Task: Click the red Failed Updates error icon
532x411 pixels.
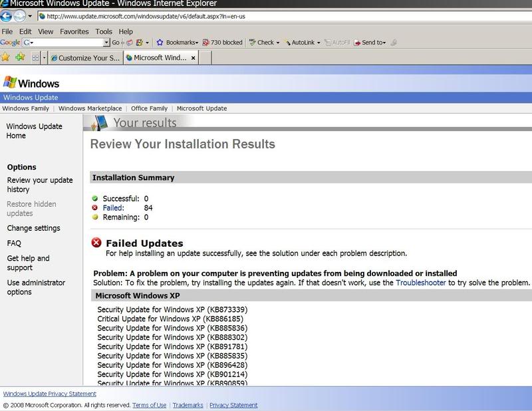Action: [96, 243]
